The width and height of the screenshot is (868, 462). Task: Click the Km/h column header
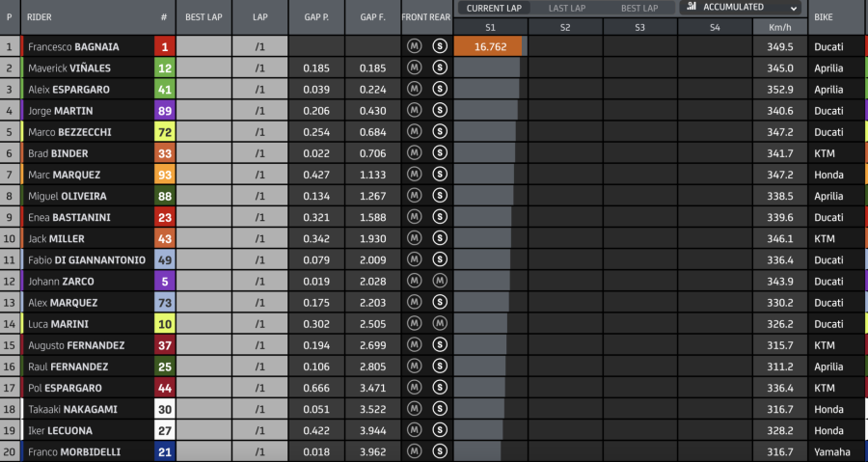[779, 27]
